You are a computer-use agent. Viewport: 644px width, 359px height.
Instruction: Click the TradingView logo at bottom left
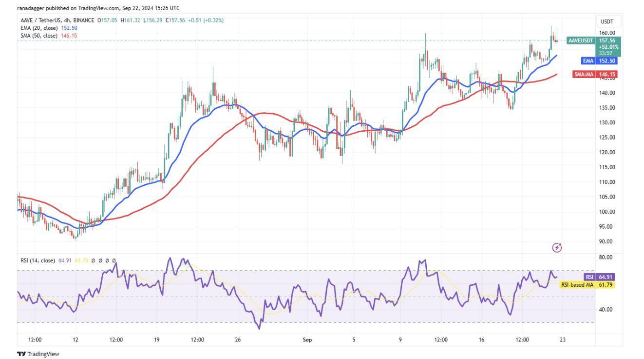pos(38,354)
